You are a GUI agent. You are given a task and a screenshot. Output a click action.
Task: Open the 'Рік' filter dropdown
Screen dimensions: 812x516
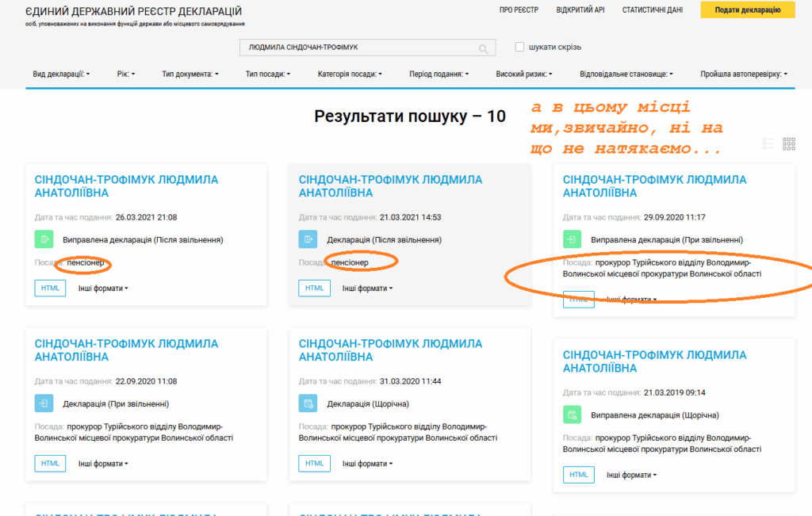tap(126, 74)
